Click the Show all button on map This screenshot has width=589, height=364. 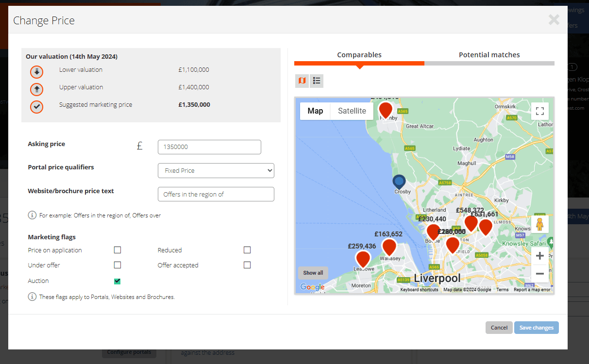click(x=313, y=273)
